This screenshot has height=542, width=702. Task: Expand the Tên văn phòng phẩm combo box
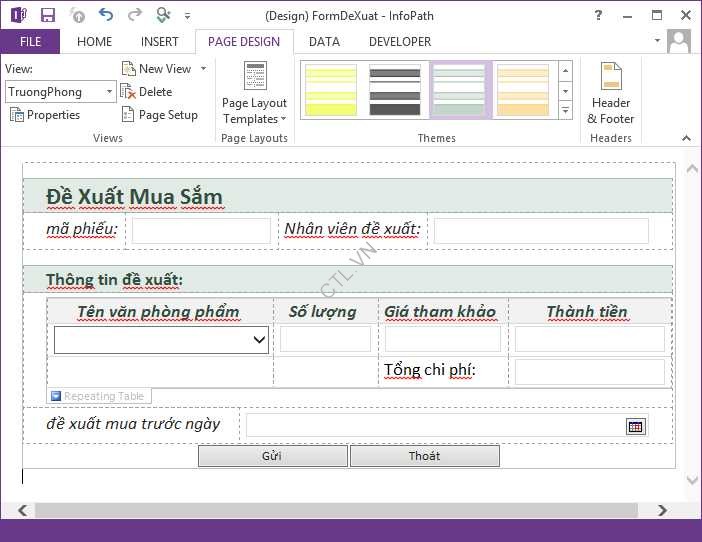tap(260, 341)
